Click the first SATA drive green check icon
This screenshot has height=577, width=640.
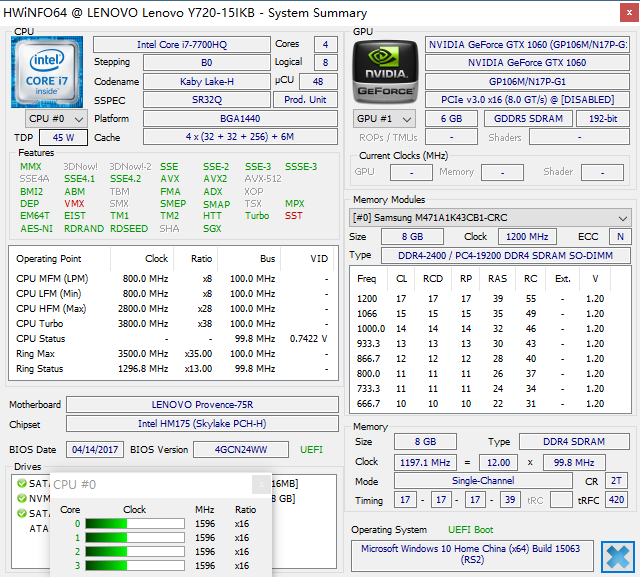22,484
